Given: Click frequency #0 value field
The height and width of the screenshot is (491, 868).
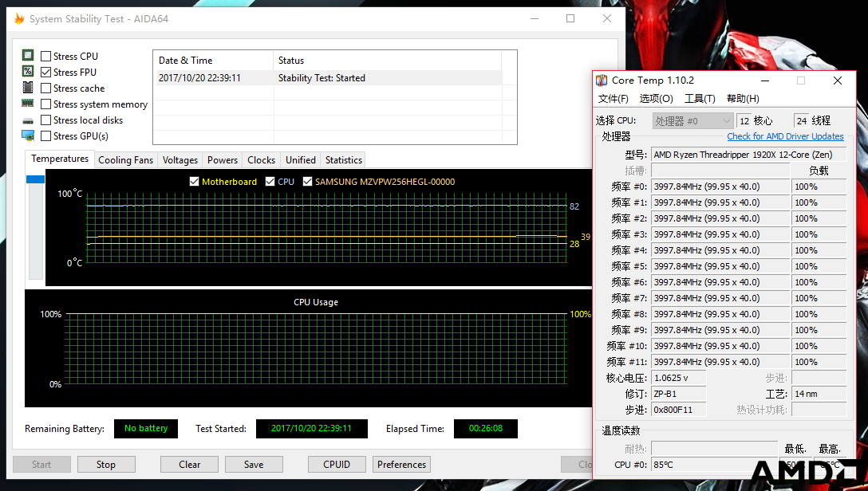Looking at the screenshot, I should coord(720,187).
